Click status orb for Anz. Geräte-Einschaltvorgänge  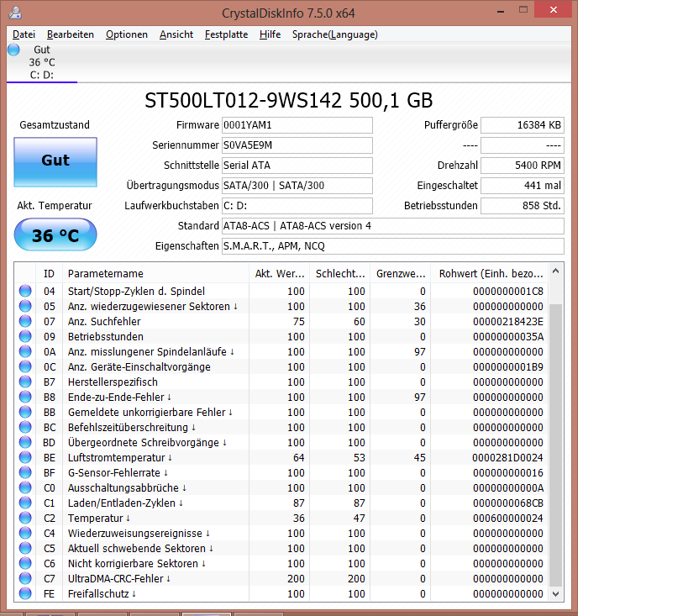(25, 366)
